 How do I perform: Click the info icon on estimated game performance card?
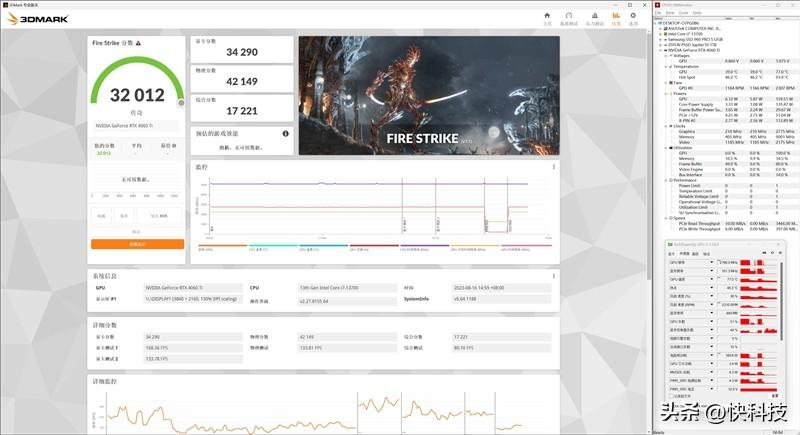pyautogui.click(x=286, y=134)
